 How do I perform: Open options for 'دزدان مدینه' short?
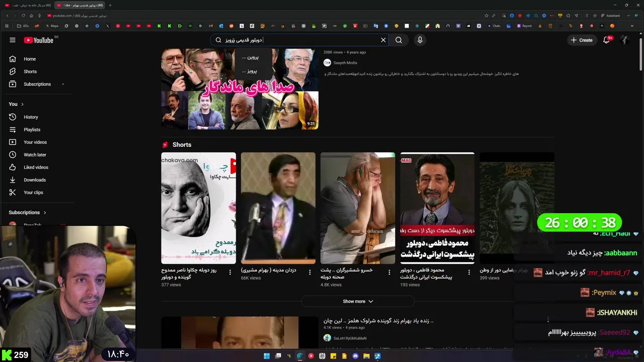coord(309,272)
